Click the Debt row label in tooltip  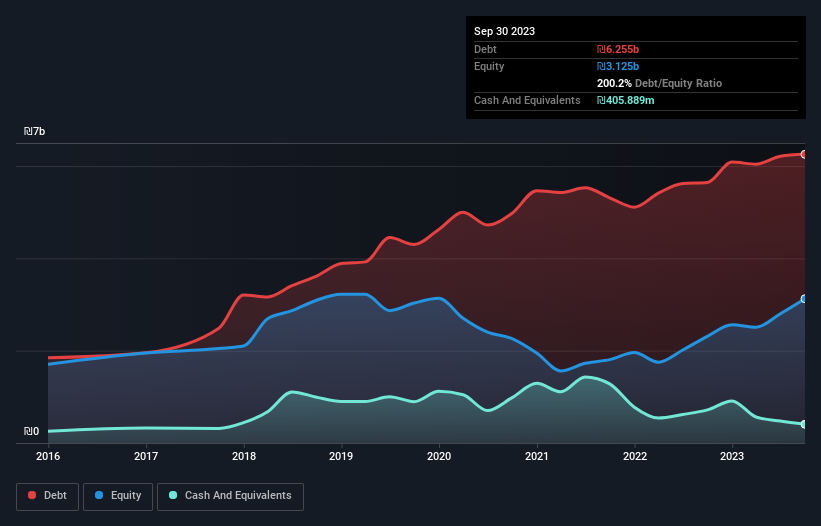(485, 49)
